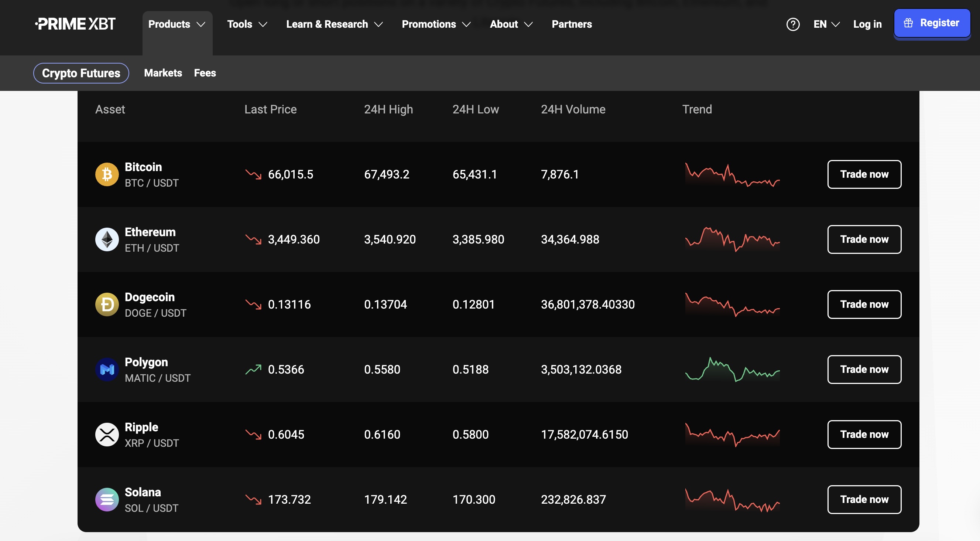Screen dimensions: 980x541
Task: Open the Solana trend sparkline chart
Action: point(732,500)
